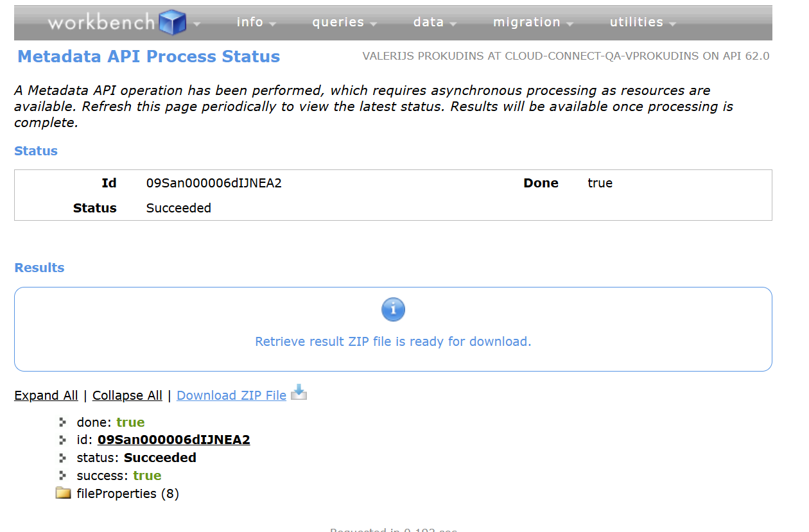Click the Workbench cube logo icon
The image size is (809, 532).
[x=172, y=23]
